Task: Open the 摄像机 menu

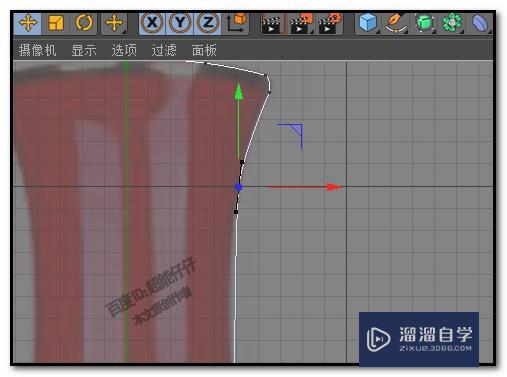Action: 37,50
